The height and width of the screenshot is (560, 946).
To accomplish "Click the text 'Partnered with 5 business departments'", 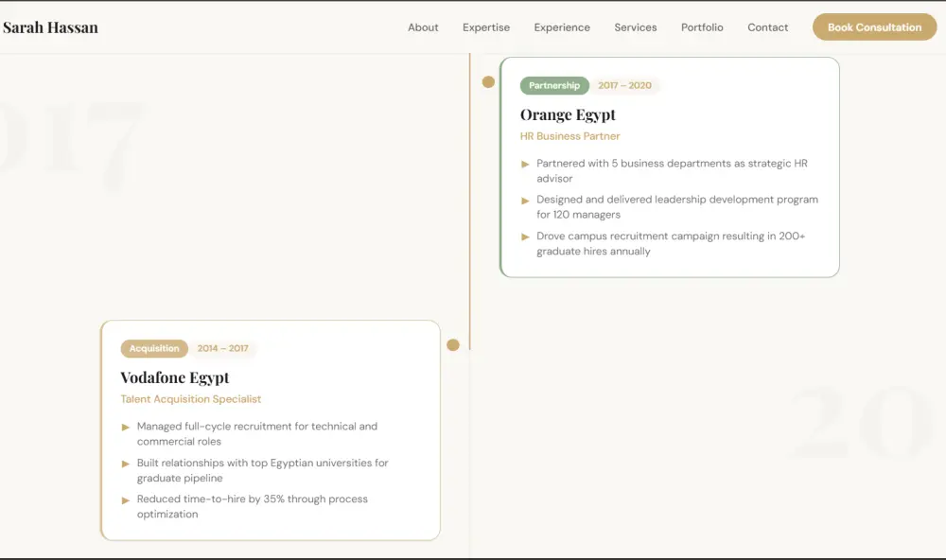I will [x=672, y=171].
